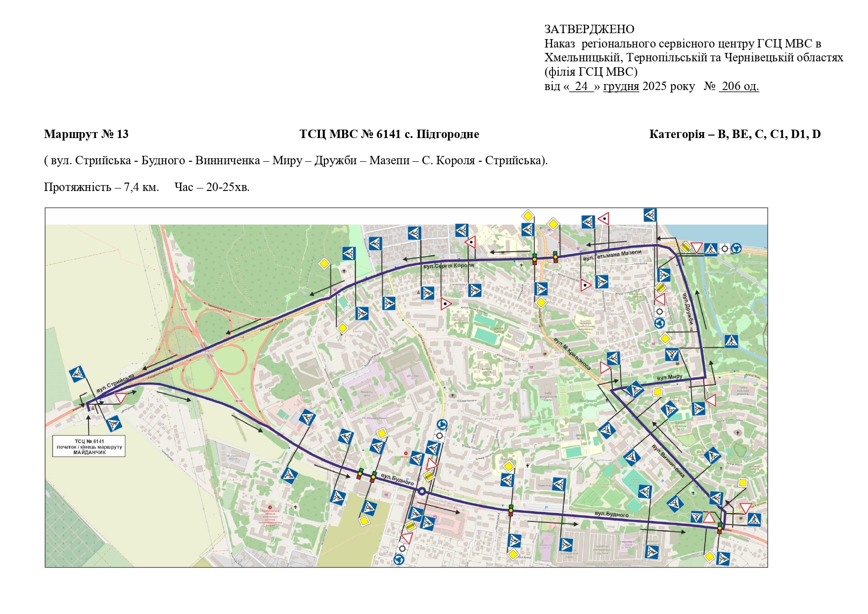Viewport: 868px width, 614px height.
Task: Click the pedestrian crossing sign right of вул. Дружби
Action: point(731,341)
